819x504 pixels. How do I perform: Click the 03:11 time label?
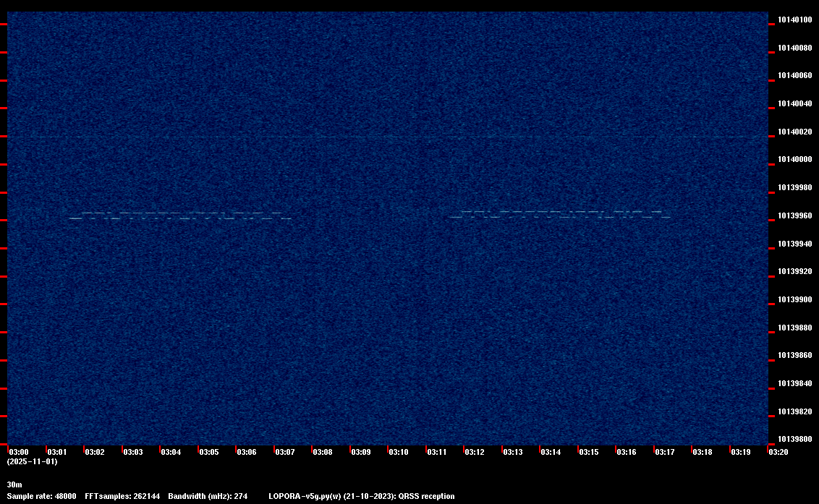(437, 452)
